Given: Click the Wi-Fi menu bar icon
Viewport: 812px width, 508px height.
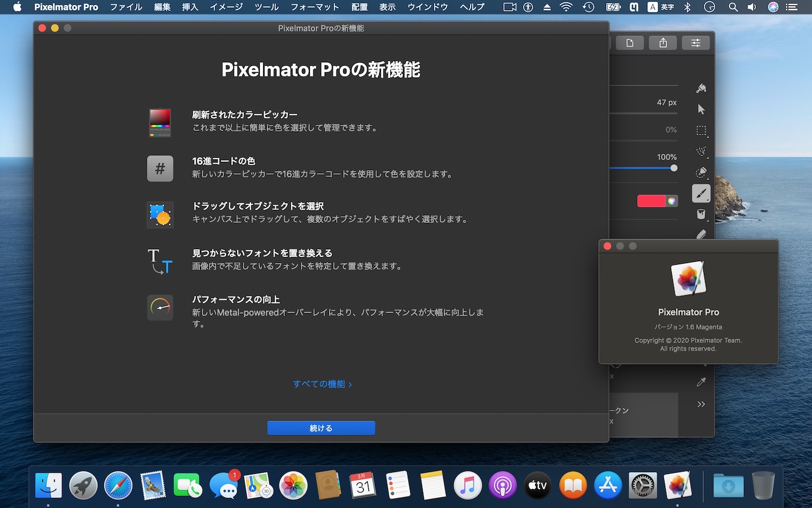Looking at the screenshot, I should (x=566, y=7).
